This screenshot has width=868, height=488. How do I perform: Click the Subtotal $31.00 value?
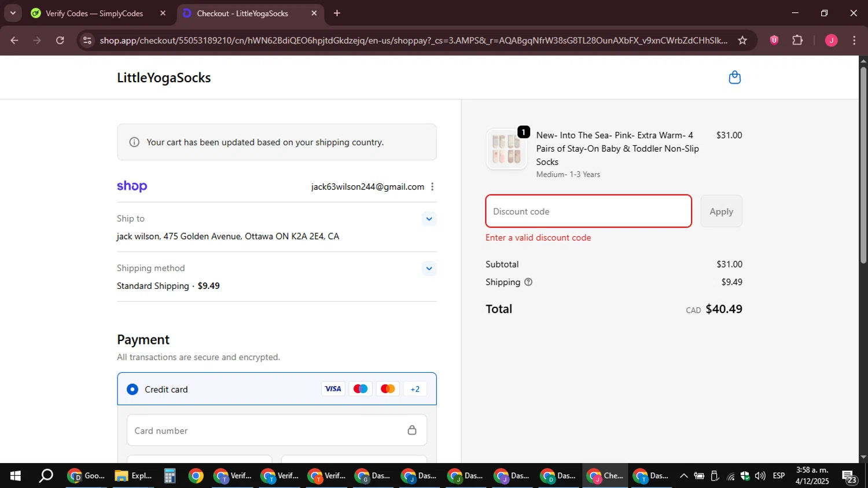[729, 264]
